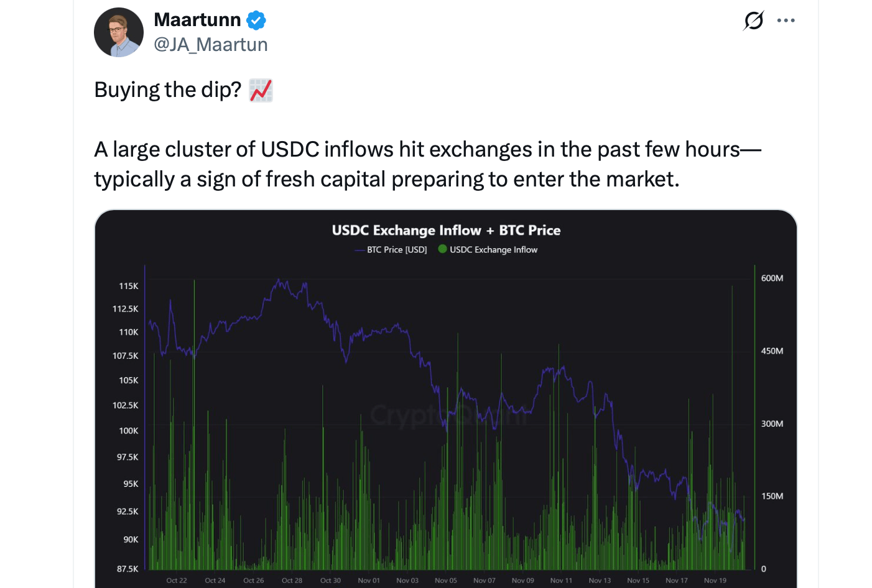This screenshot has width=872, height=588.
Task: Open the @JA_Maartun handle link
Action: (x=211, y=45)
